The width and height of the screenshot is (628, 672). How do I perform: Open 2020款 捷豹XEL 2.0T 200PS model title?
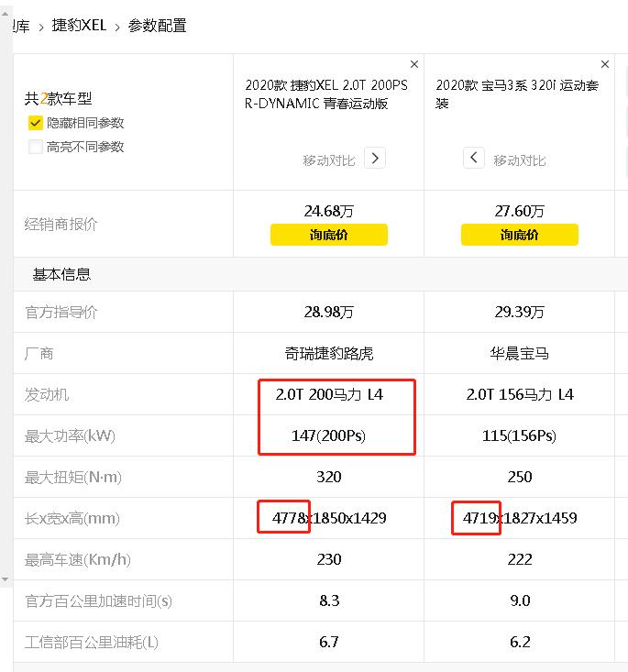(x=326, y=94)
